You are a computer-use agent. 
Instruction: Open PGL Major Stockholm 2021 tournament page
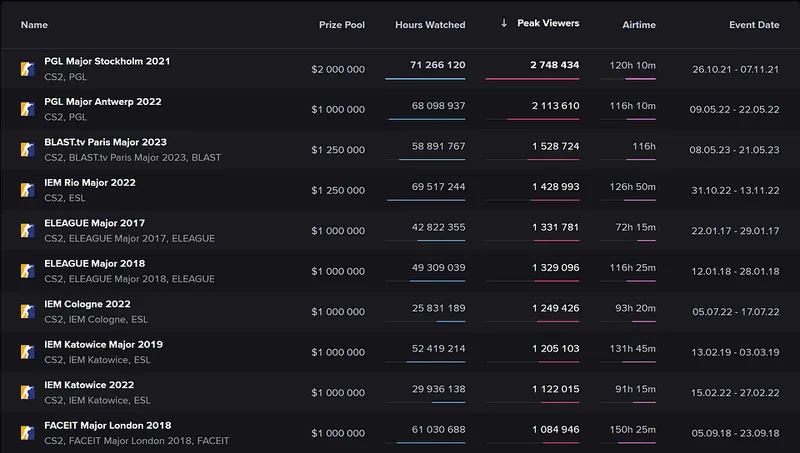pos(107,61)
